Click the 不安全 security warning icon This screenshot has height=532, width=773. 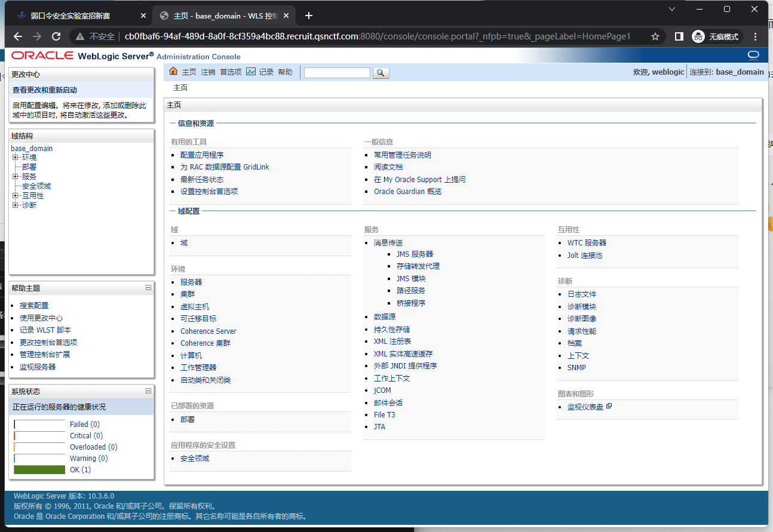tap(80, 36)
